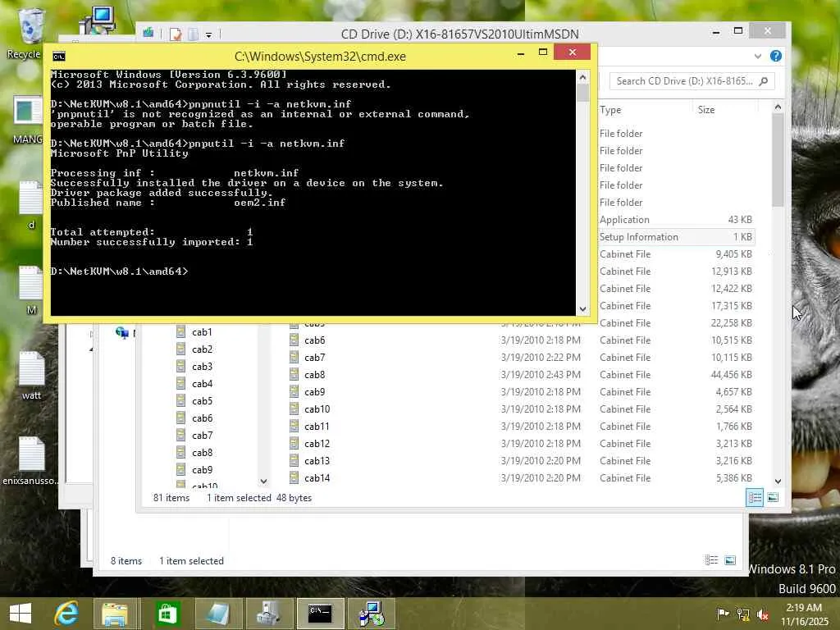Select cab2 in the navigation tree

click(x=202, y=349)
